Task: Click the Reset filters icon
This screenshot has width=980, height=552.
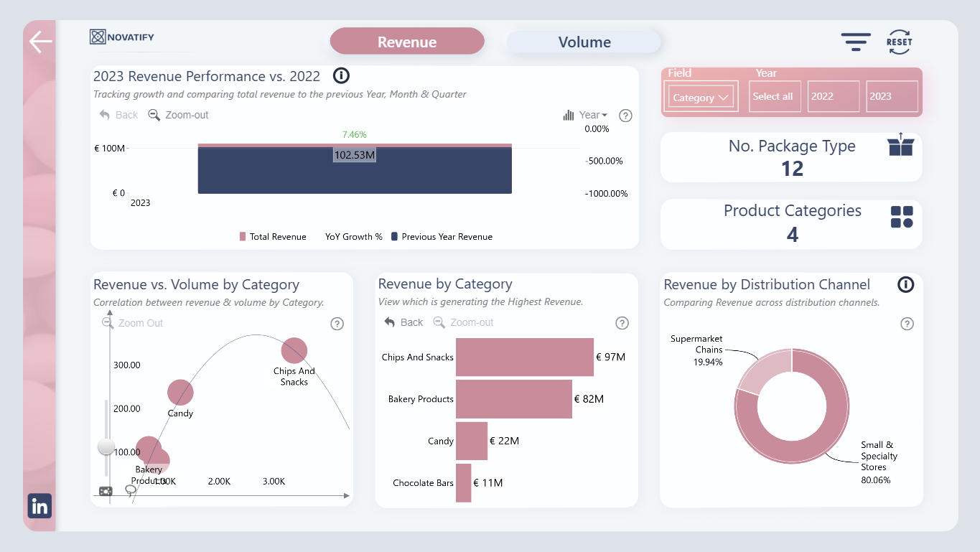Action: [x=899, y=42]
